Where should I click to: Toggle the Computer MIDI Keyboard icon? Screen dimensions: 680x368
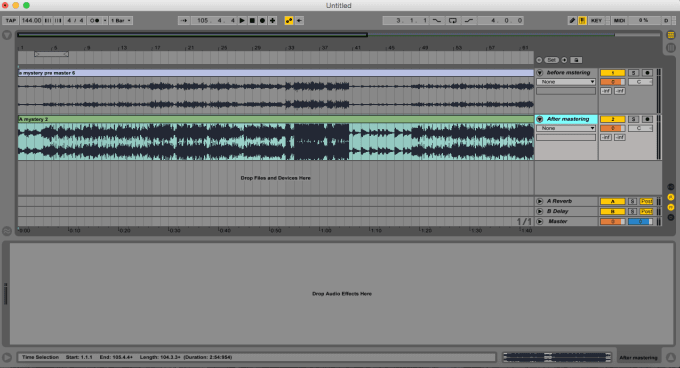[582, 20]
